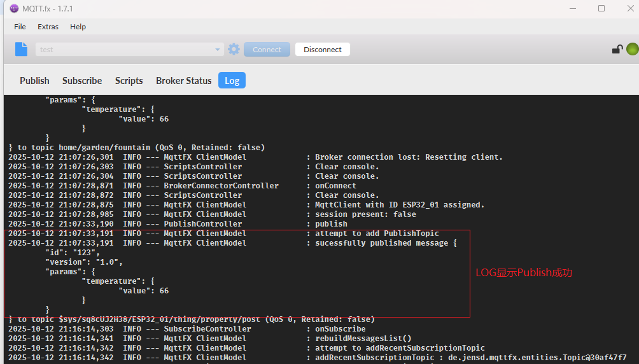Click the MQTT.fx app icon in title bar
Screen dimensions: 639x364
[14, 8]
